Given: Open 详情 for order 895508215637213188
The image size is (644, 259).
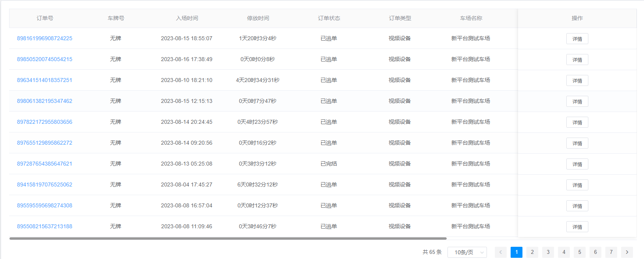Looking at the screenshot, I should click(x=577, y=227).
